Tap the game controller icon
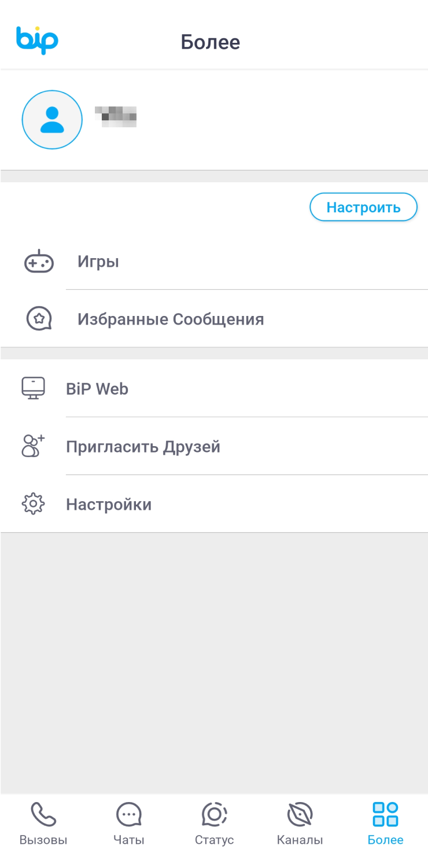 pos(39,262)
